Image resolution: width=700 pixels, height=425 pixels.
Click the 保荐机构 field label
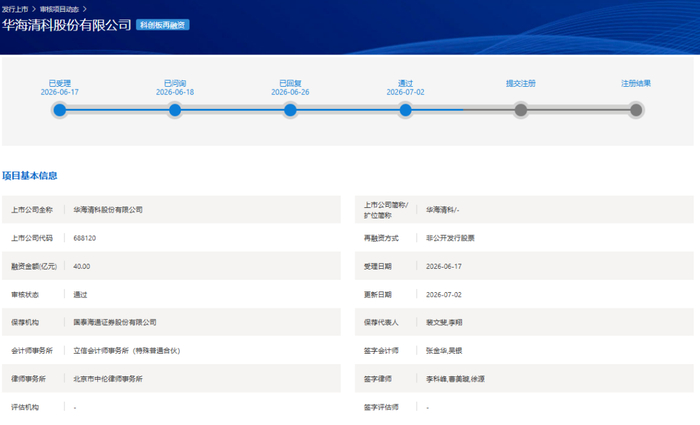pos(25,322)
